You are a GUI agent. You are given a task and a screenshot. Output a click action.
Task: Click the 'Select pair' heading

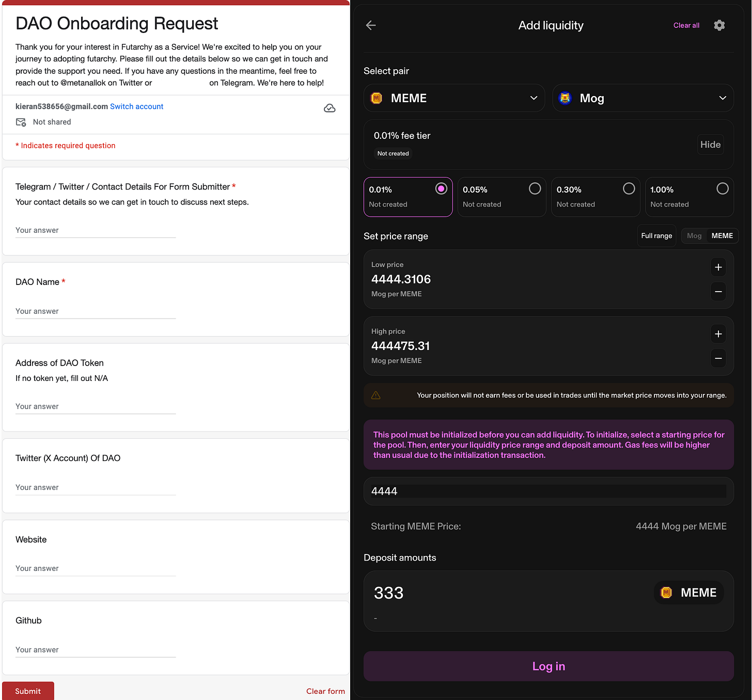[x=386, y=71]
